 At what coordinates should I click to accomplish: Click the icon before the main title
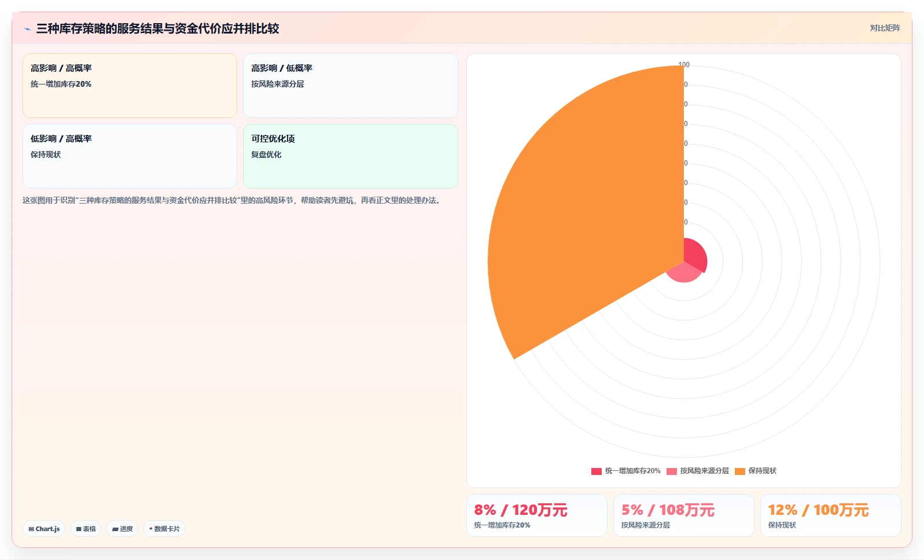coord(27,29)
